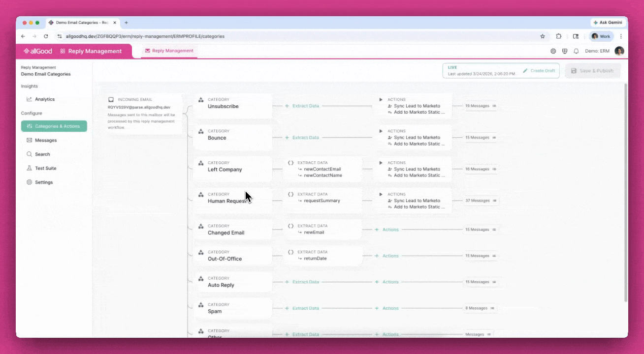Click the vertical page scrollbar
644x354 pixels.
click(626, 193)
